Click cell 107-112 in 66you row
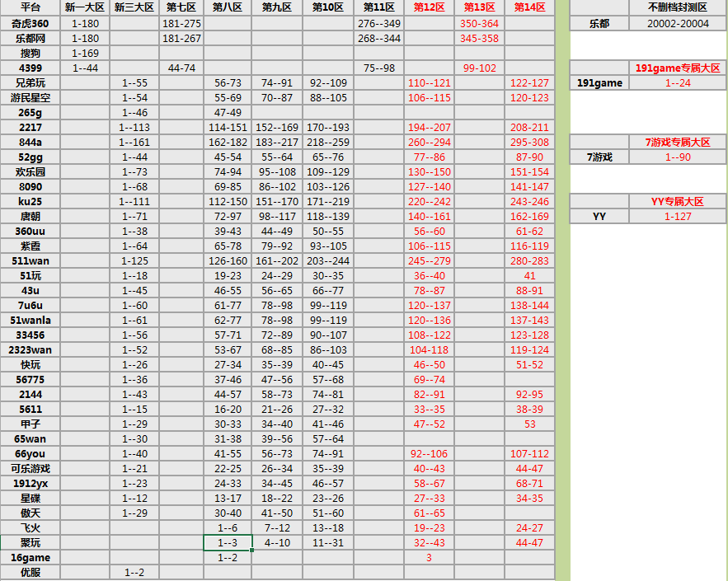Viewport: 728px width, 581px height. pyautogui.click(x=529, y=454)
